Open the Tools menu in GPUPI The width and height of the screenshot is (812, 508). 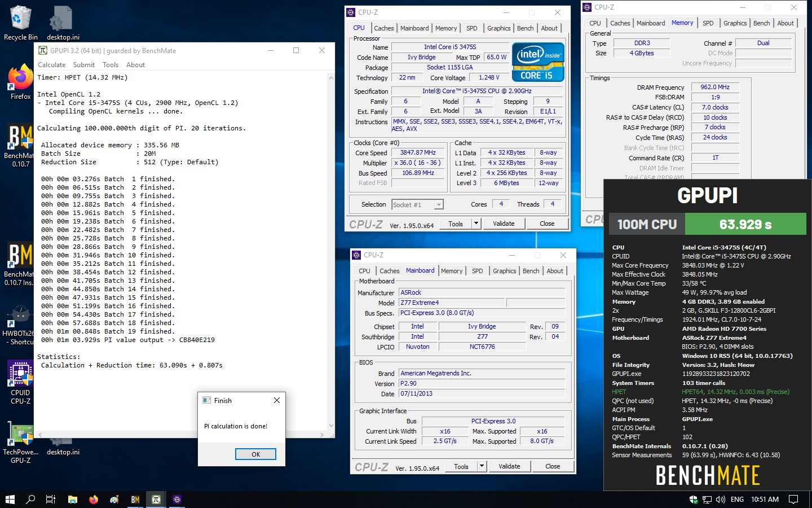click(x=111, y=65)
